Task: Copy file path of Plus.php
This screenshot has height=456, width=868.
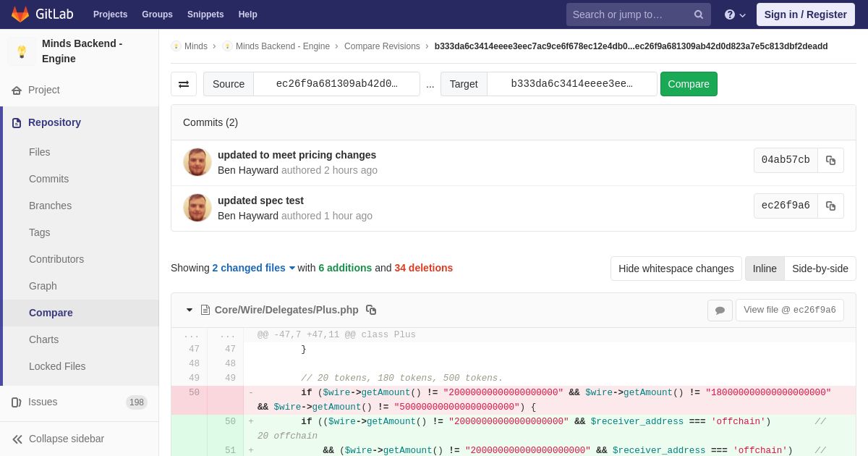Action: [371, 310]
